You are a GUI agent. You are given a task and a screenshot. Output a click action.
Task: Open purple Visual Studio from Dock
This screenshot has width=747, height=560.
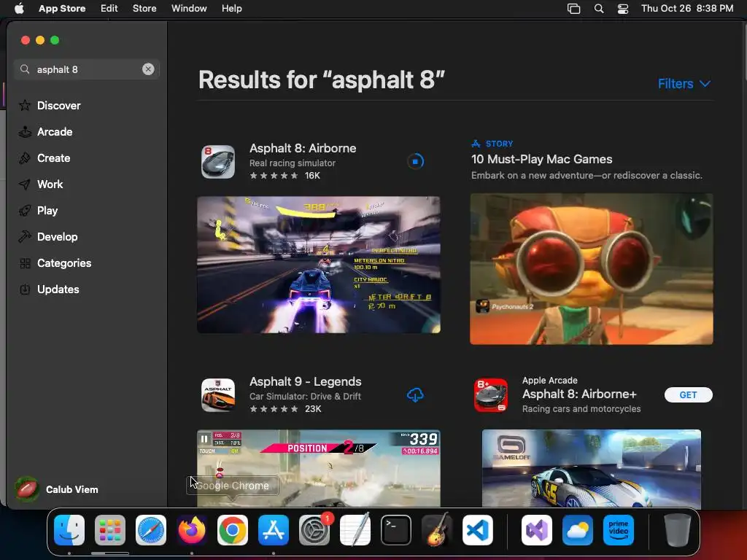coord(537,530)
